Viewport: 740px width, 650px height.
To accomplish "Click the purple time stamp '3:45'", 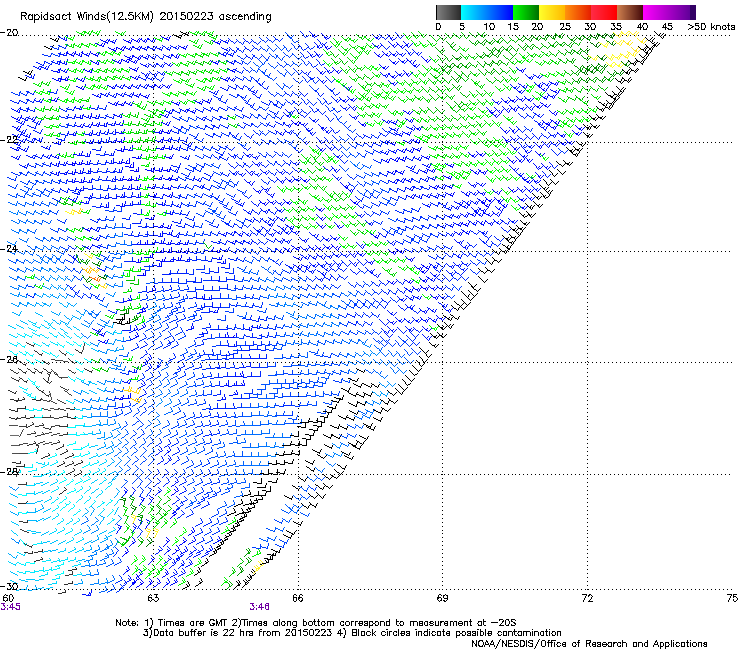I will [x=10, y=607].
